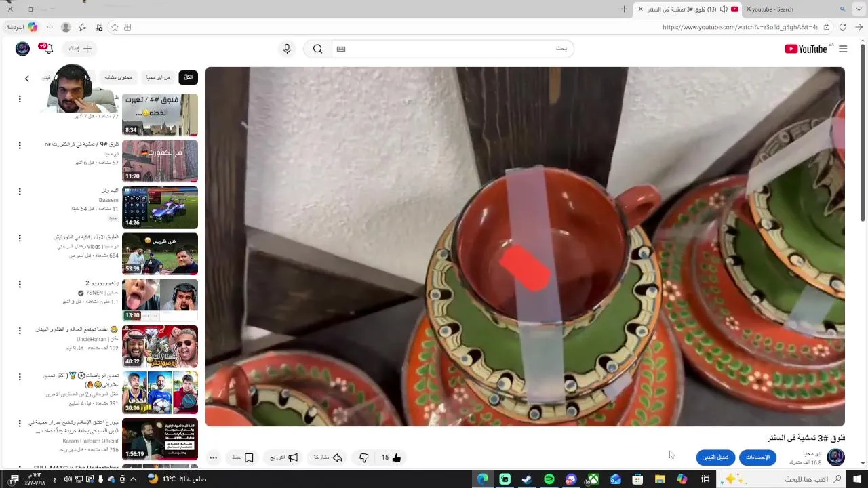
Task: Show next filter chips with arrow
Action: pos(27,79)
